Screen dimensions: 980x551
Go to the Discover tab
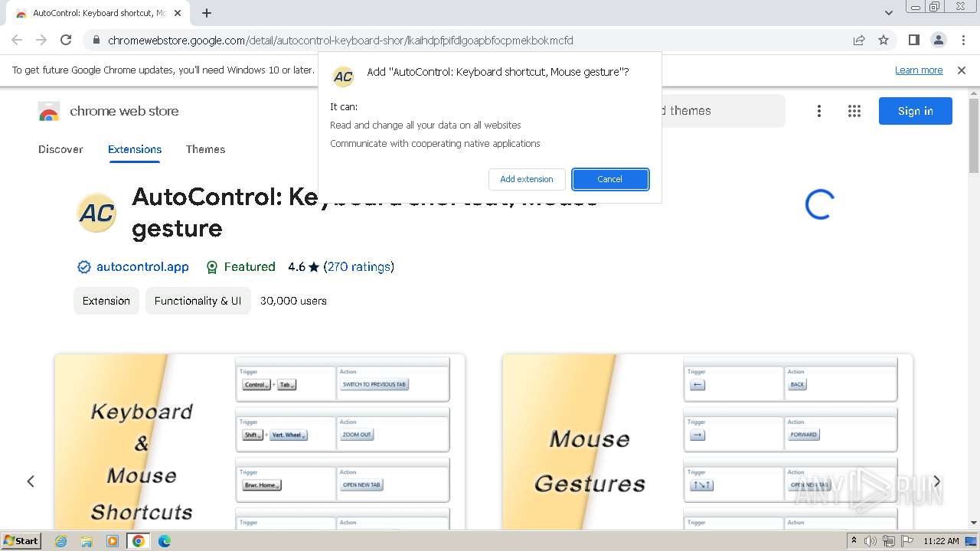(x=60, y=149)
